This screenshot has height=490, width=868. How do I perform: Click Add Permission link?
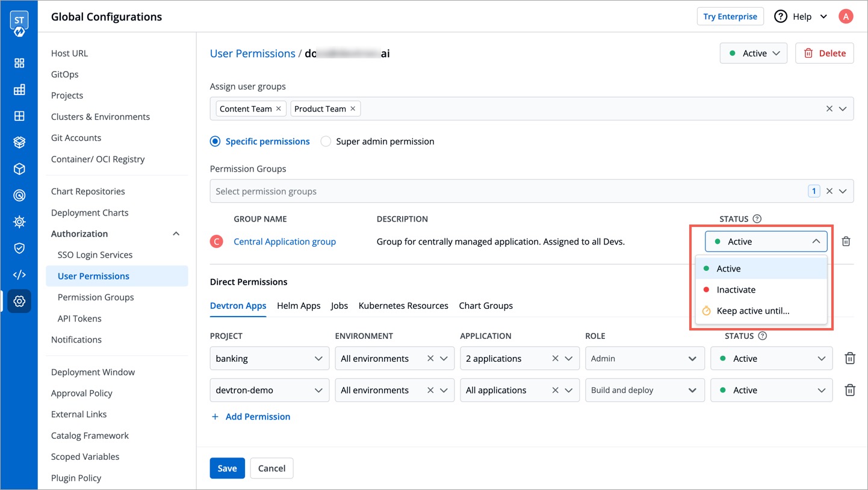[x=250, y=417]
